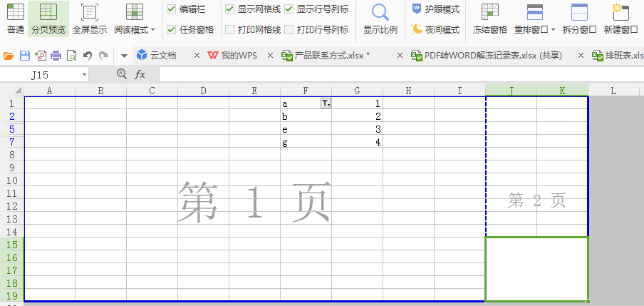Image resolution: width=644 pixels, height=306 pixels.
Task: Select column F header
Action: point(306,91)
